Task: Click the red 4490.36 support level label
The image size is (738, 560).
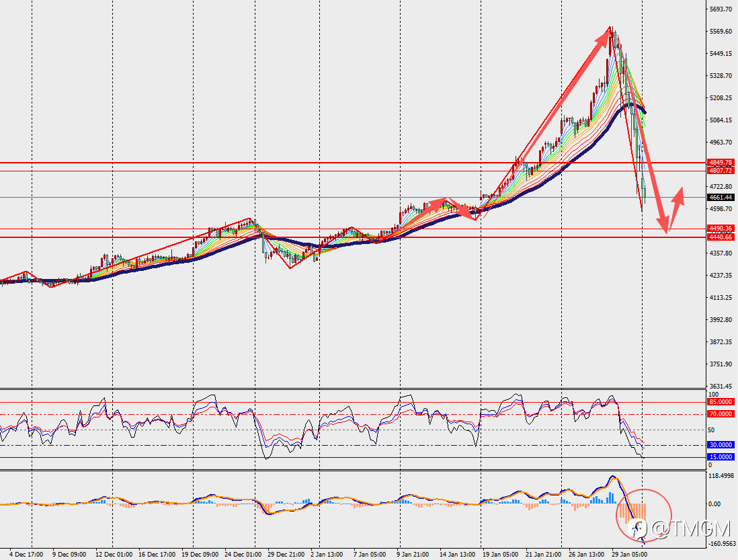Action: pos(721,229)
